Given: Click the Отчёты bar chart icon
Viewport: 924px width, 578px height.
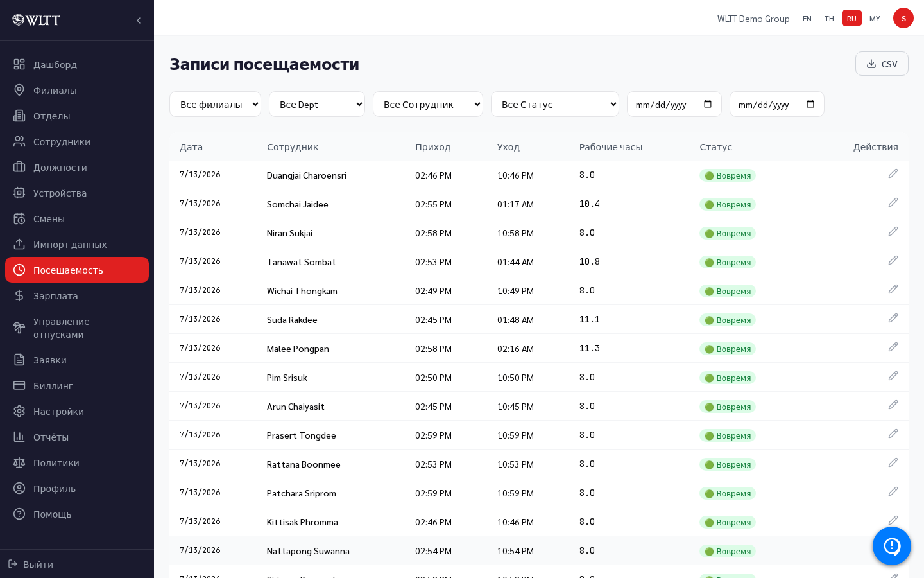Looking at the screenshot, I should (x=19, y=437).
